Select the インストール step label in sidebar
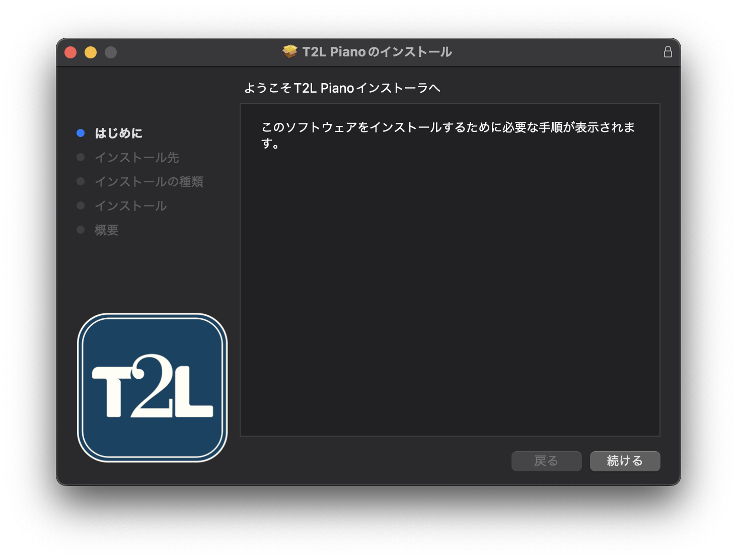Viewport: 737px width, 560px height. pos(131,205)
